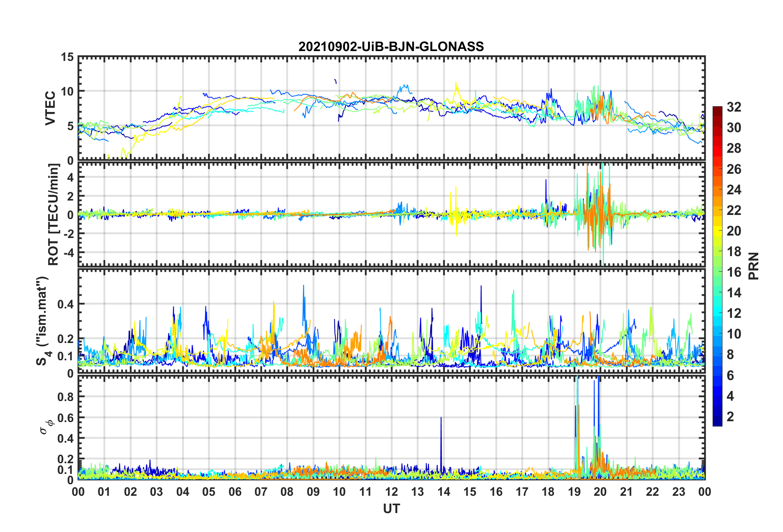
Task: Click the UT axis tick label 03
Action: point(156,492)
